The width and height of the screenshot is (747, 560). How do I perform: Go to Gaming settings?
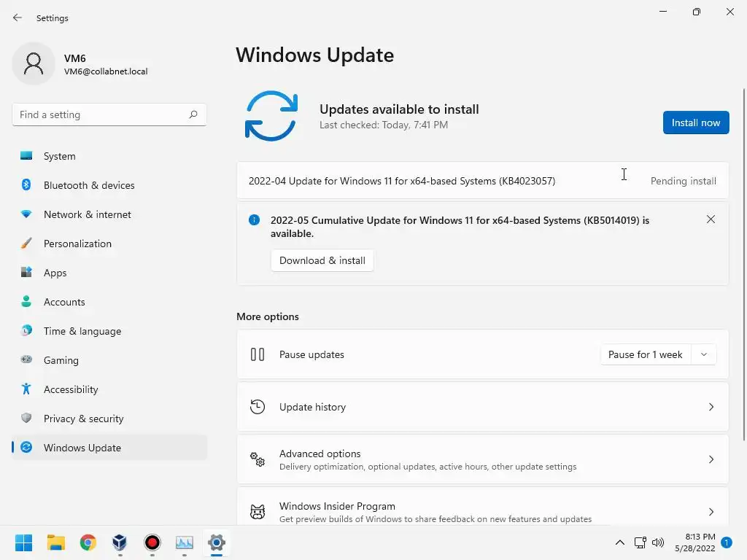[109, 360]
